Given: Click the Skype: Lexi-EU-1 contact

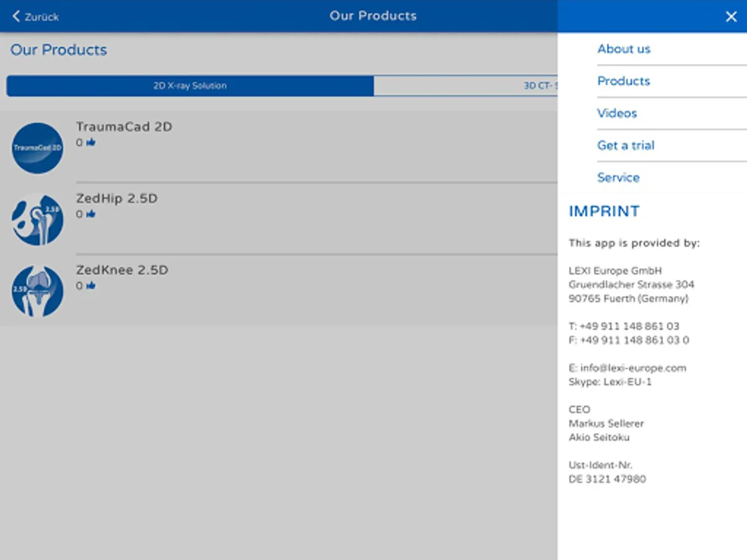Looking at the screenshot, I should (x=610, y=382).
